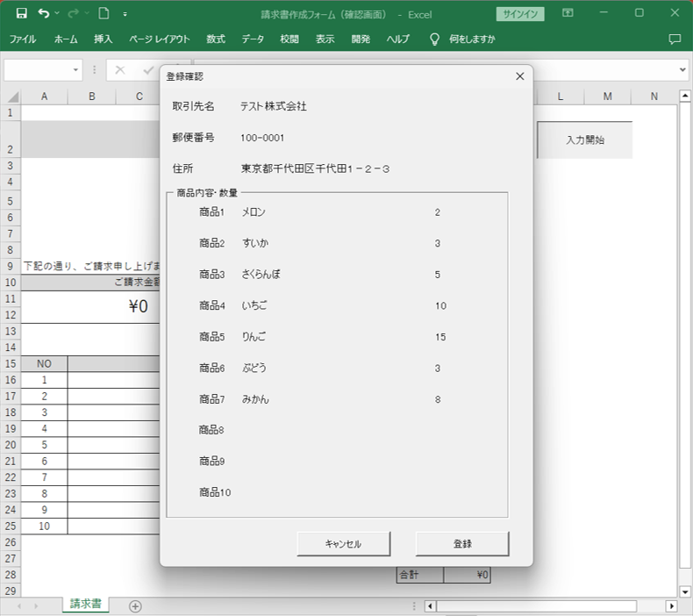Click the サインイン button
693x616 pixels.
[520, 14]
